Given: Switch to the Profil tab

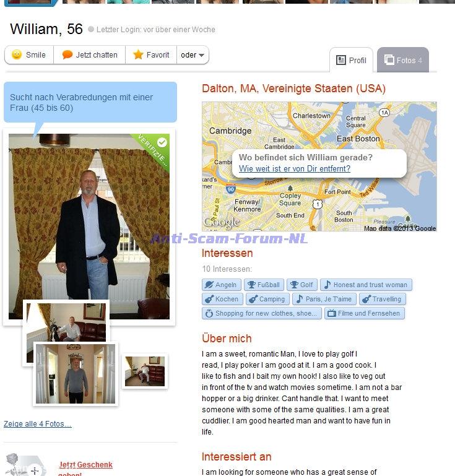Looking at the screenshot, I should 351,60.
